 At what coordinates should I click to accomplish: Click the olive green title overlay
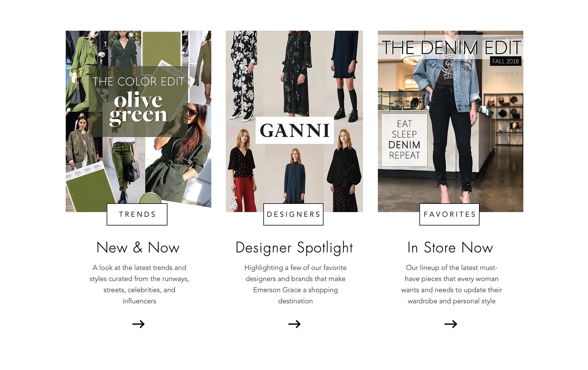tap(138, 102)
